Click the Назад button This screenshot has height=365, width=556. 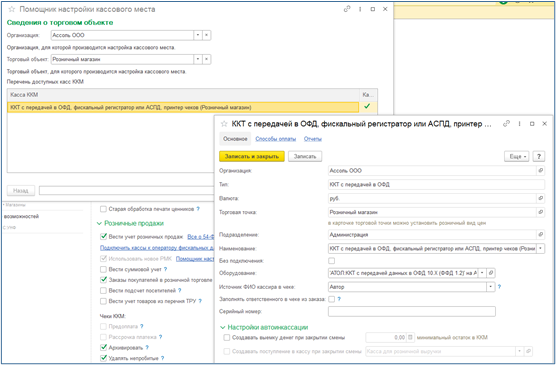pos(21,190)
